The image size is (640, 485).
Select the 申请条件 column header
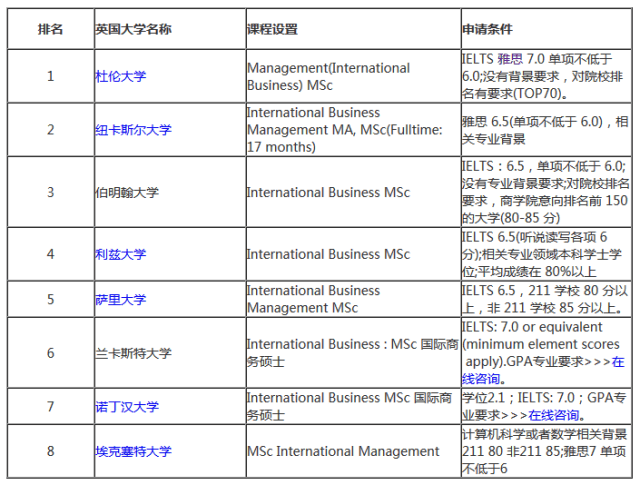click(547, 29)
